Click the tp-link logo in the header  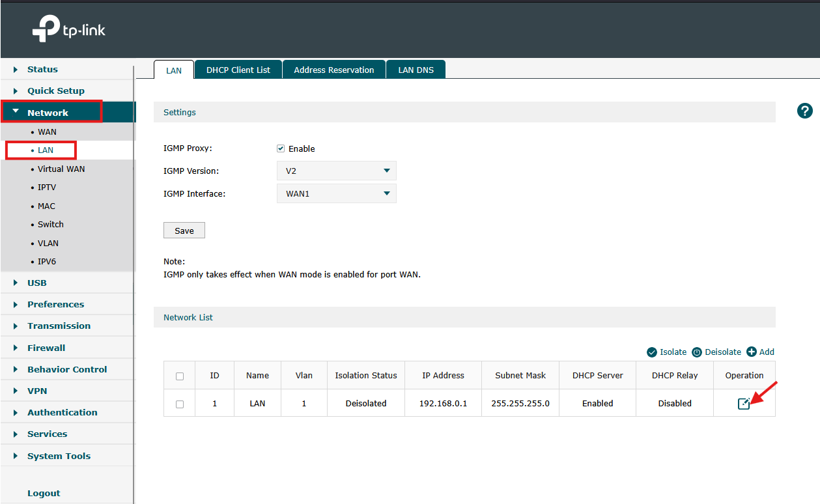(x=68, y=29)
